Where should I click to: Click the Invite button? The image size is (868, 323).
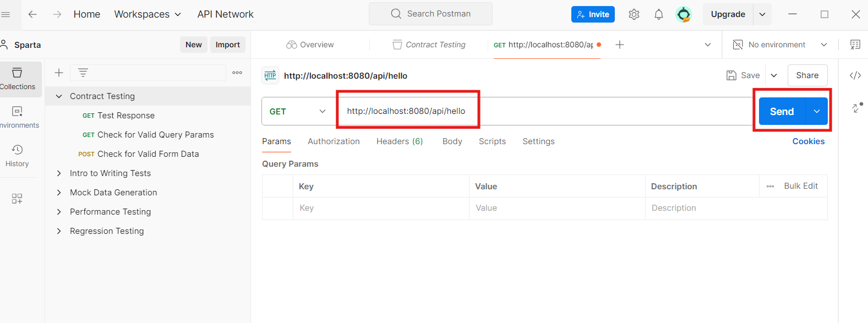tap(593, 14)
